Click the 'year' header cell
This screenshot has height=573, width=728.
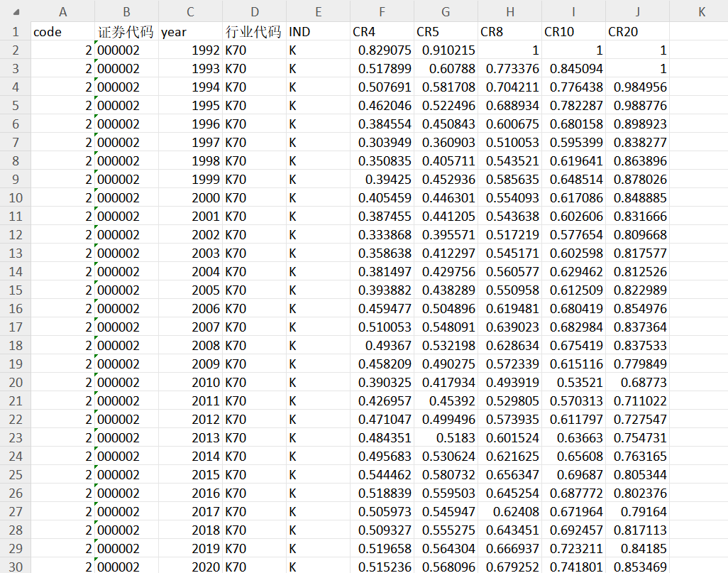point(190,32)
